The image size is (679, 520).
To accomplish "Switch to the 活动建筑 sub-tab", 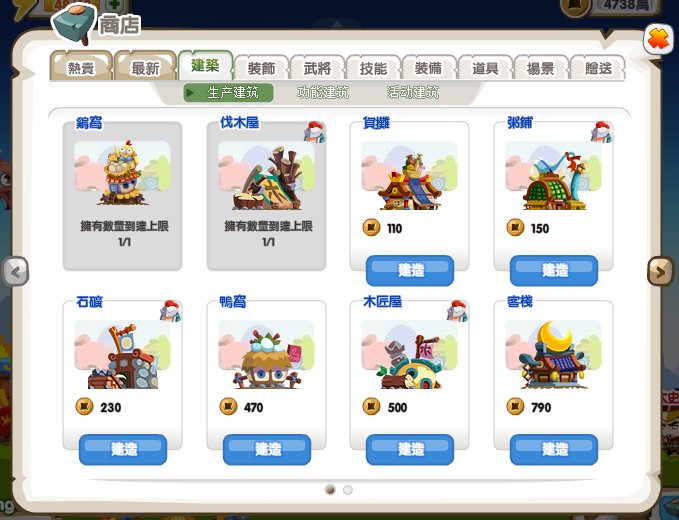I will click(x=413, y=92).
